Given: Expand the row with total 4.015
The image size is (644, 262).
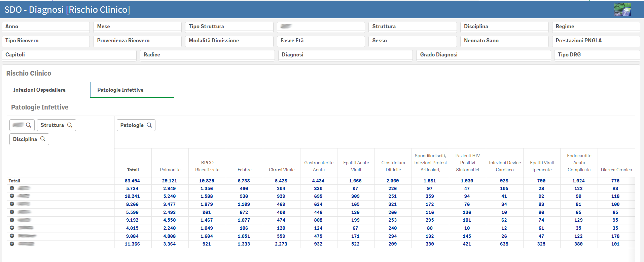Looking at the screenshot, I should 12,228.
